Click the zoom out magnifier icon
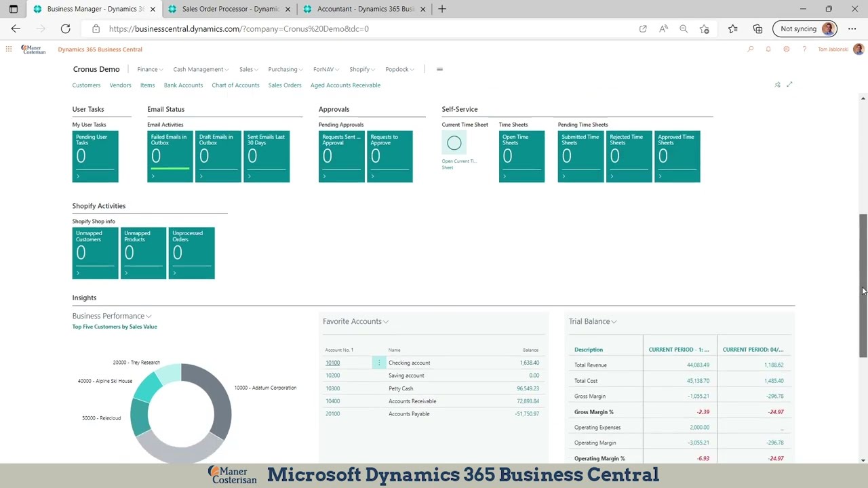The width and height of the screenshot is (868, 488). 684,28
